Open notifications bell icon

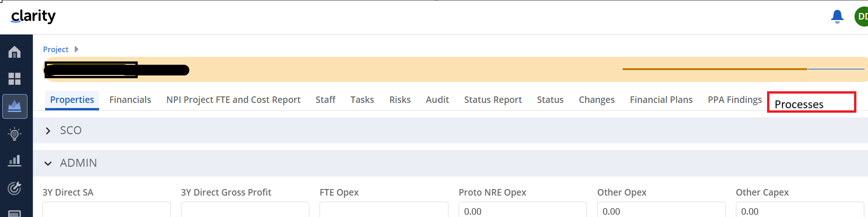[837, 17]
